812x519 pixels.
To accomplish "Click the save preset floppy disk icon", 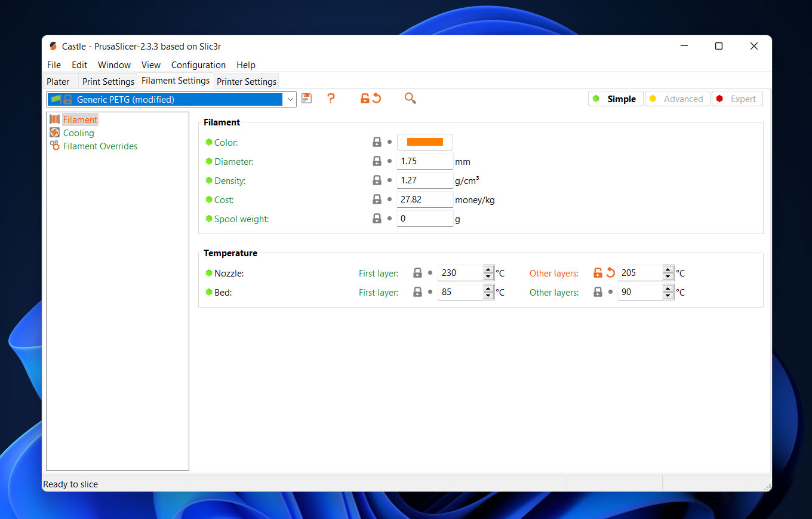I will (306, 99).
